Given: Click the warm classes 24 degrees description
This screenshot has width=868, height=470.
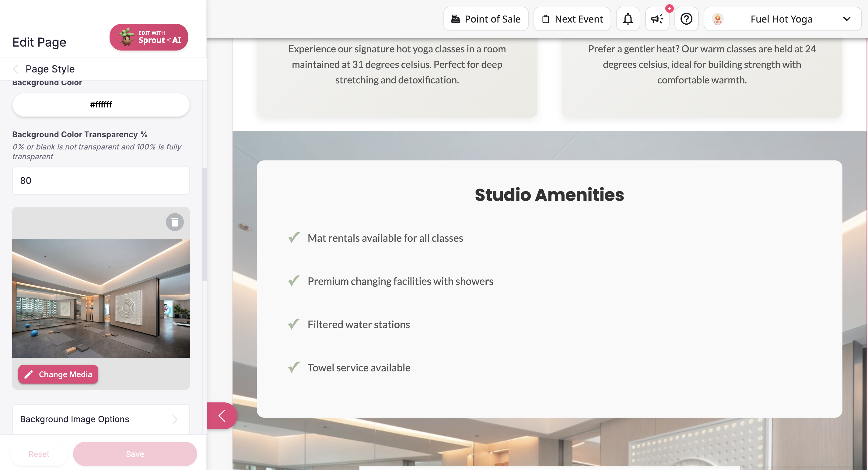Looking at the screenshot, I should (x=702, y=64).
